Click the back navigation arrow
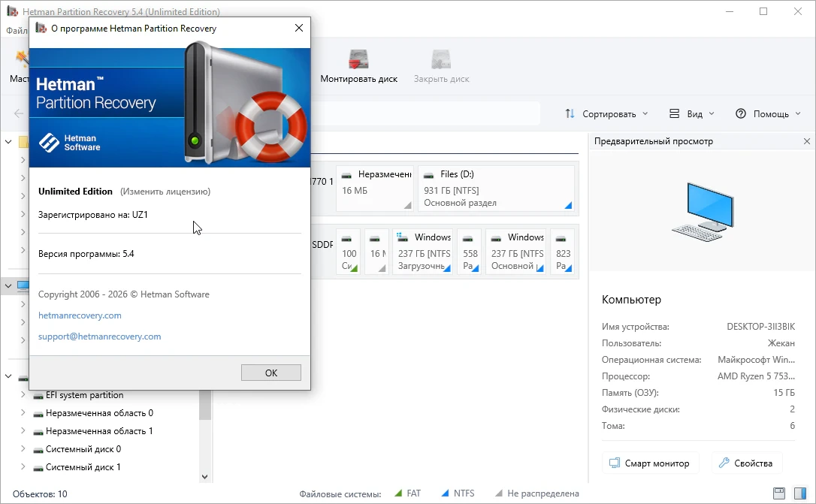The height and width of the screenshot is (504, 816). point(19,113)
